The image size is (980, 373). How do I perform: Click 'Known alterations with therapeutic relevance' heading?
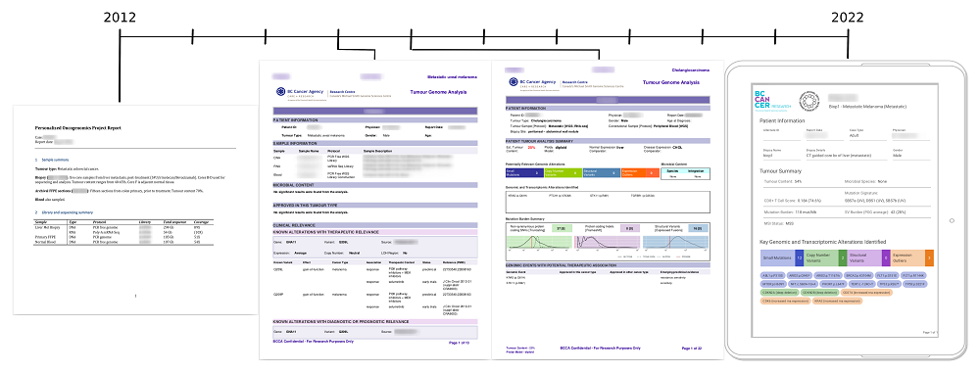click(375, 231)
